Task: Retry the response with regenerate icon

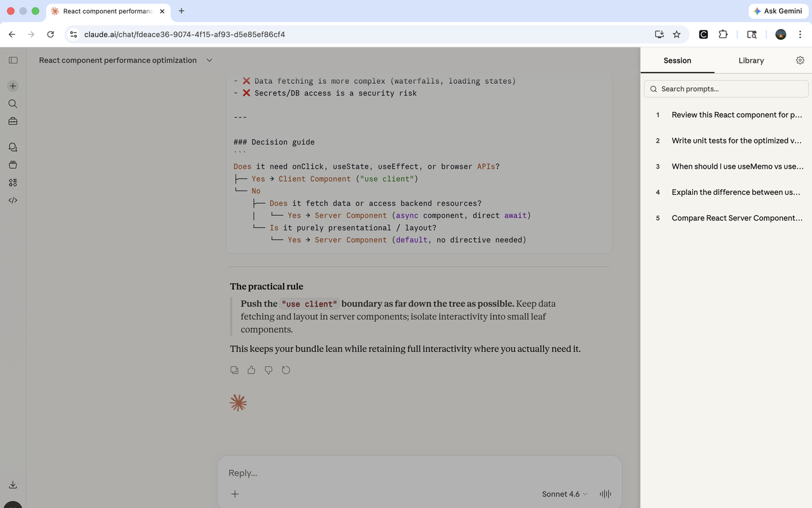Action: (x=286, y=370)
